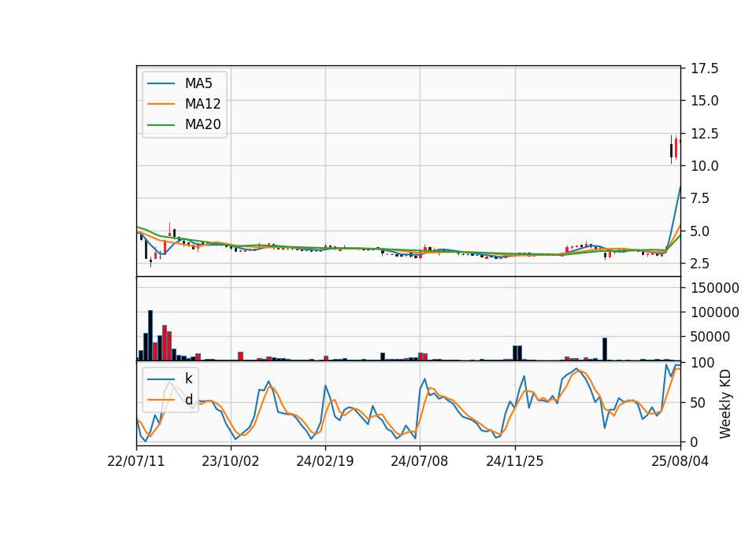Click the 23/10/02 date axis label
Viewport: 756px width, 543px height.
pyautogui.click(x=231, y=461)
